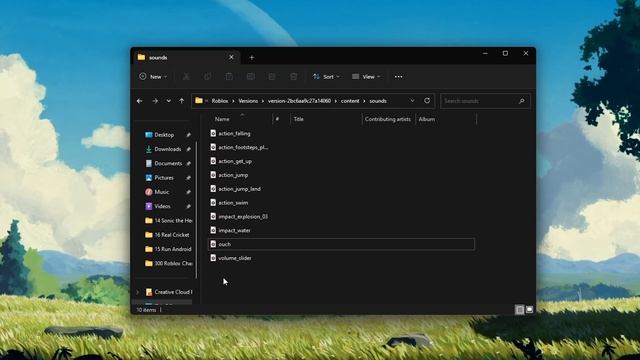
Task: Open Desktop in the sidebar
Action: [164, 135]
